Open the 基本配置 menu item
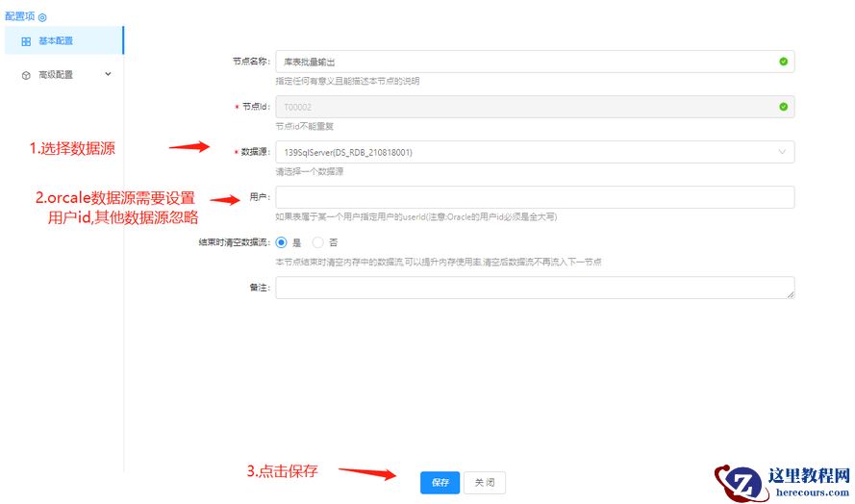855x504 pixels. point(63,41)
